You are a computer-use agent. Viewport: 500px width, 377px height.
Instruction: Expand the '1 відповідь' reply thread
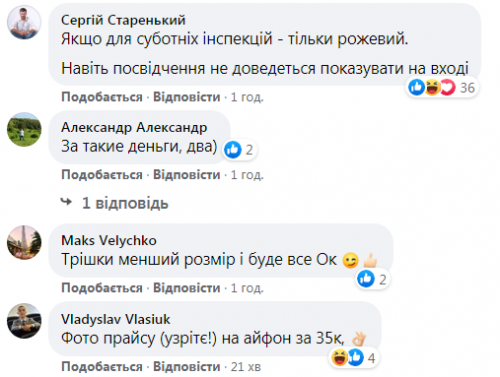[x=125, y=203]
